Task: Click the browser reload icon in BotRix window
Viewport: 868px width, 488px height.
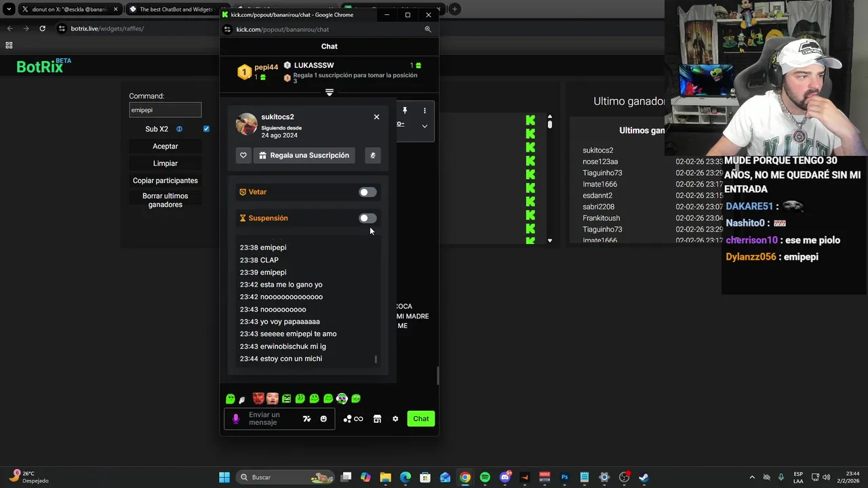Action: coord(42,28)
